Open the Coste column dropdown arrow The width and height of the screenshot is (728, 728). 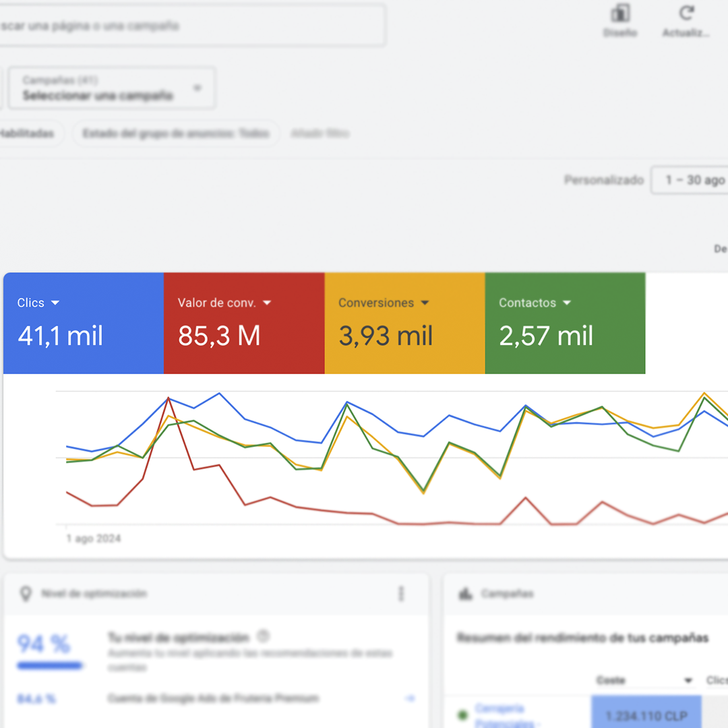tap(688, 681)
